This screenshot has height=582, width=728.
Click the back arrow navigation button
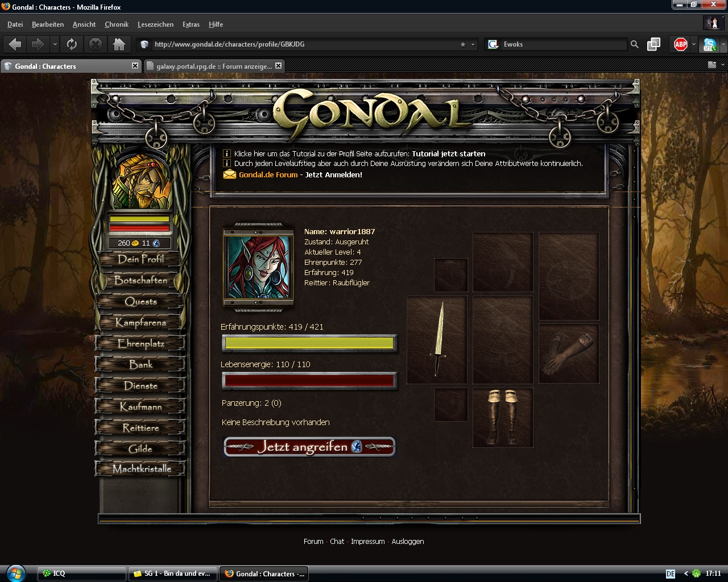(15, 44)
